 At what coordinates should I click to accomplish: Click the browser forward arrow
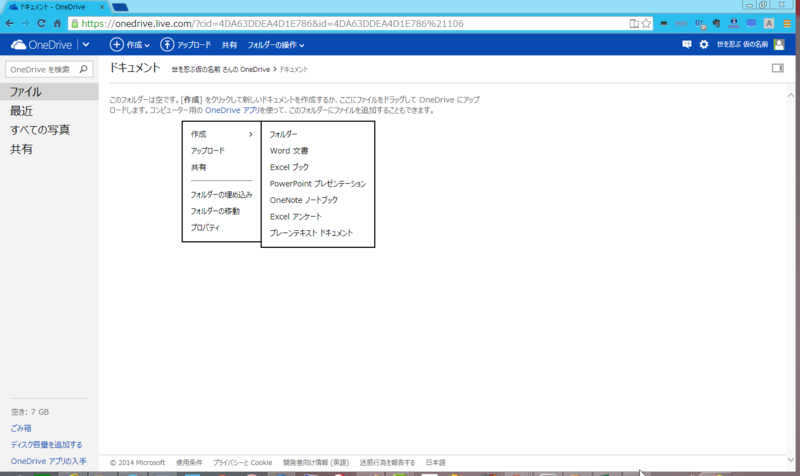click(x=26, y=23)
